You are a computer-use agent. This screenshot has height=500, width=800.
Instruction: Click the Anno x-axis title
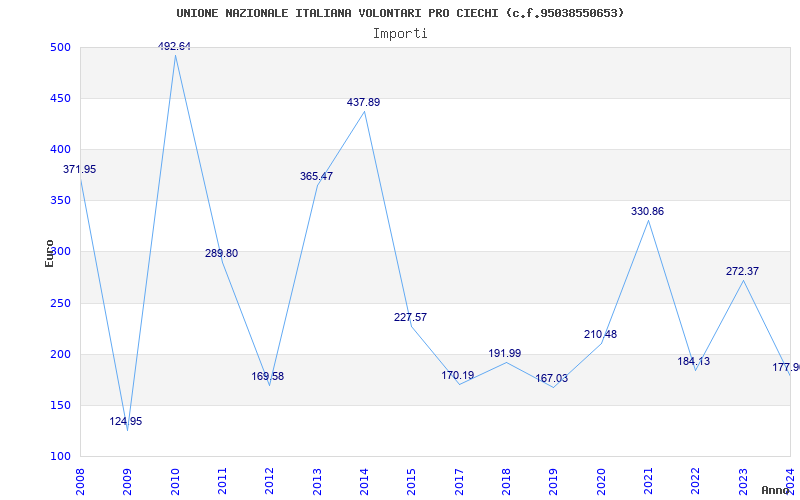775,490
